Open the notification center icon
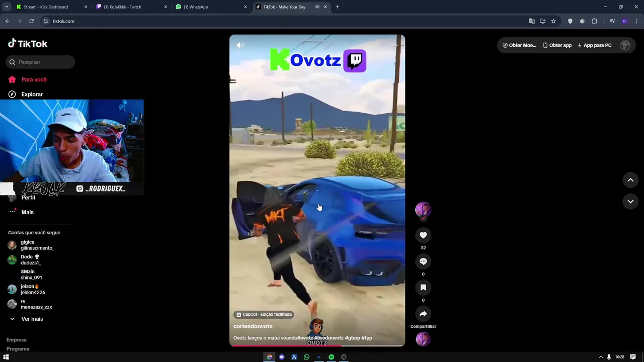Image resolution: width=644 pixels, height=362 pixels. click(x=633, y=357)
